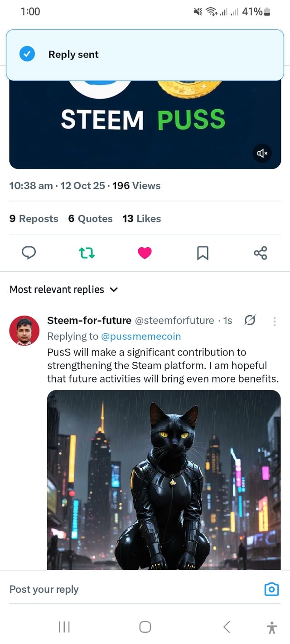Screen dimensions: 290x644
Task: Open the black cat image in reply
Action: coord(164,479)
